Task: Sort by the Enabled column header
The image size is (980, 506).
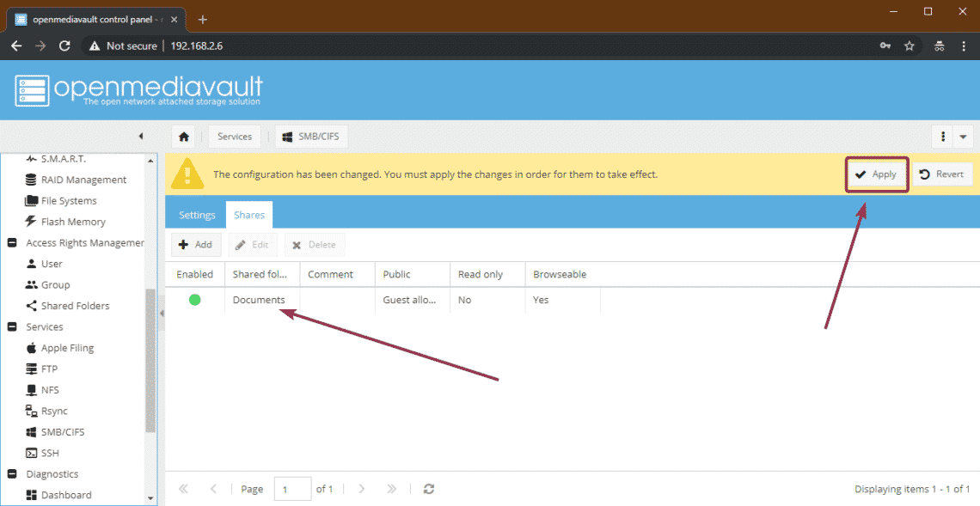Action: (x=195, y=274)
